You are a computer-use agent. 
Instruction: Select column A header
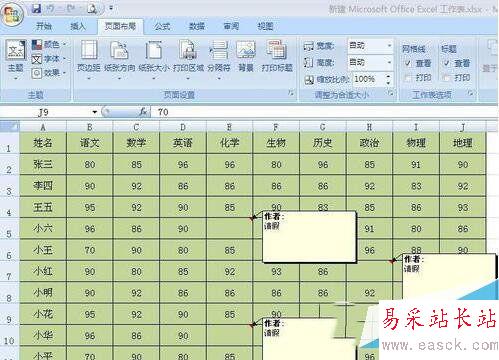(x=43, y=127)
